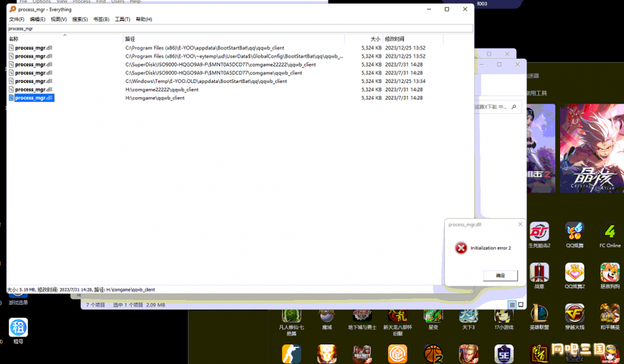
Task: Open the 书签(B) menu
Action: pos(101,19)
